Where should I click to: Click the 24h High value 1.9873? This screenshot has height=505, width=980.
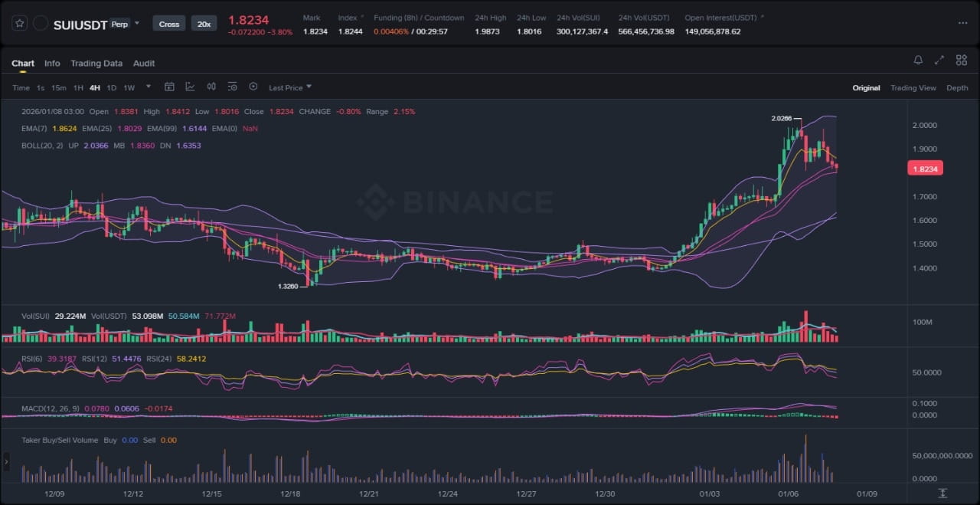pos(488,31)
